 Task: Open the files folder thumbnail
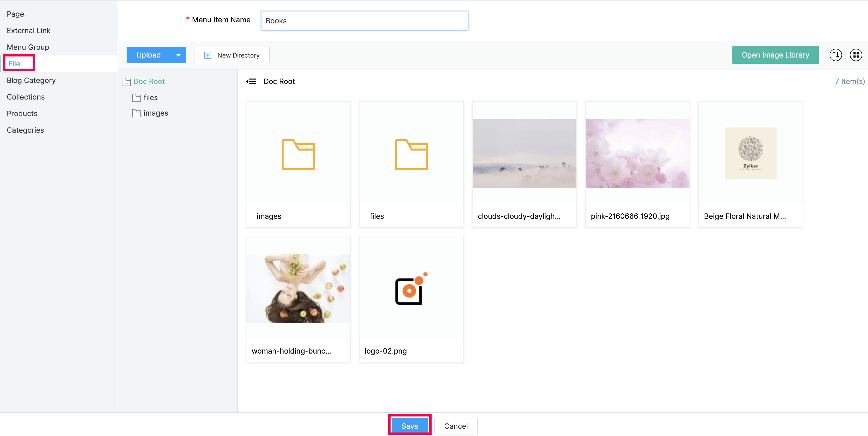(x=411, y=155)
